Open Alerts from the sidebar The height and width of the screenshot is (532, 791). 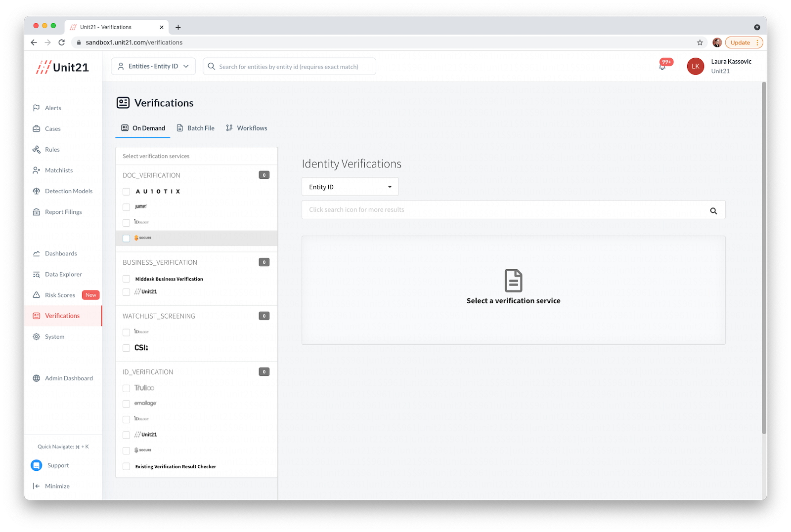pos(53,108)
